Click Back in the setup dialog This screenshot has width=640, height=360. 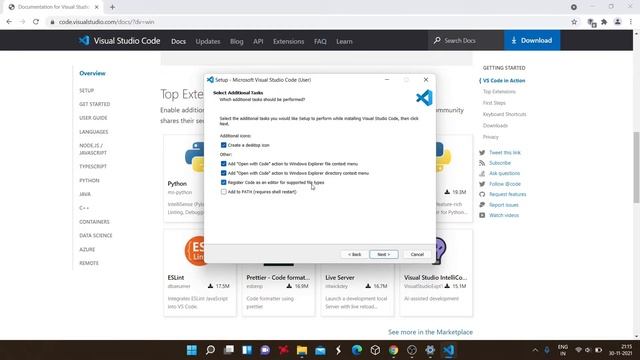pos(354,254)
